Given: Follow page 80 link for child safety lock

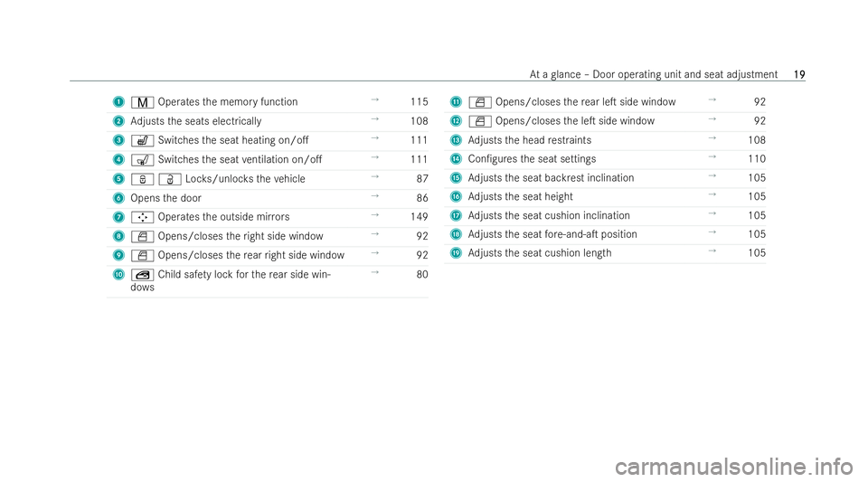Looking at the screenshot, I should [x=420, y=275].
